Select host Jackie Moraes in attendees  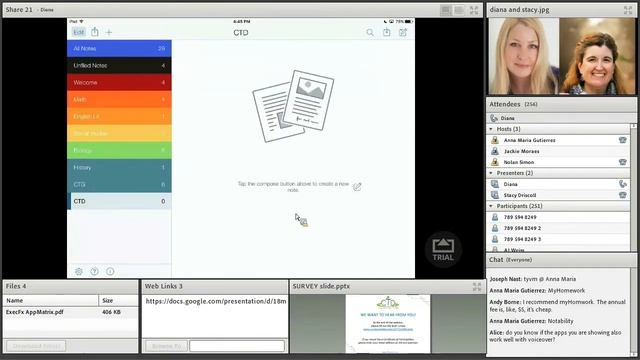tap(558, 151)
